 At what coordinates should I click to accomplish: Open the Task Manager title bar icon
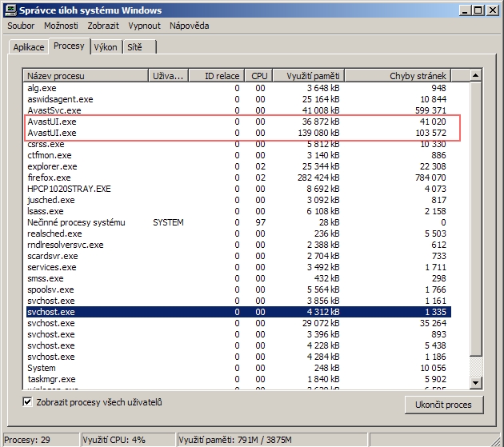[10, 10]
